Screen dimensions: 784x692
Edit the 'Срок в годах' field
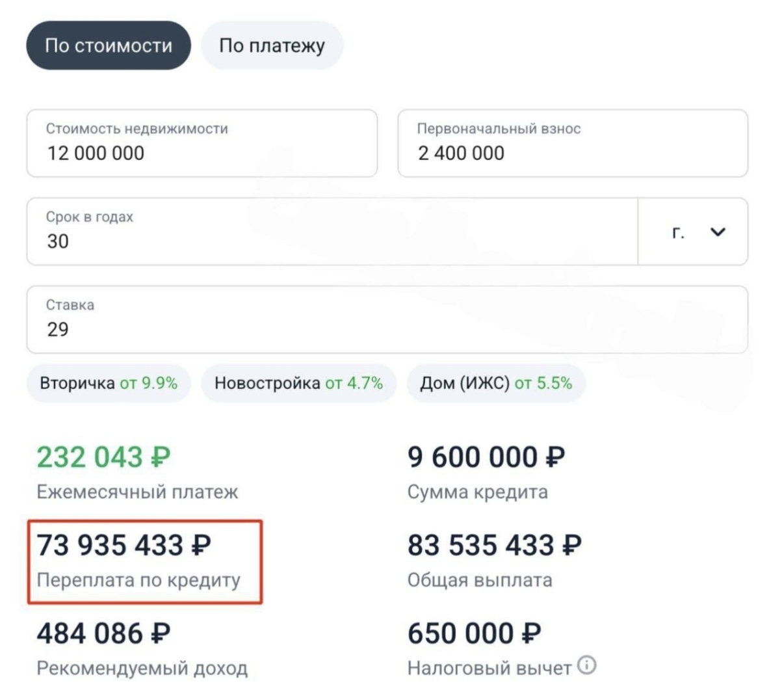point(332,232)
